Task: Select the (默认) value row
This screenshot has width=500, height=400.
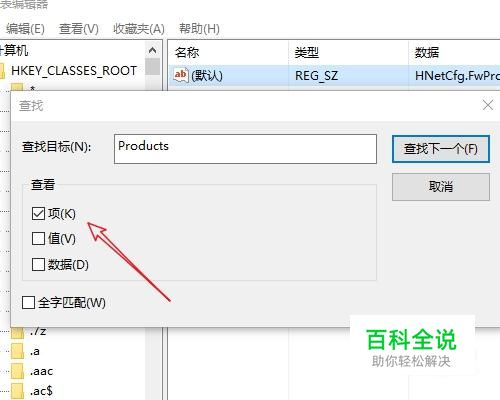Action: [x=334, y=76]
